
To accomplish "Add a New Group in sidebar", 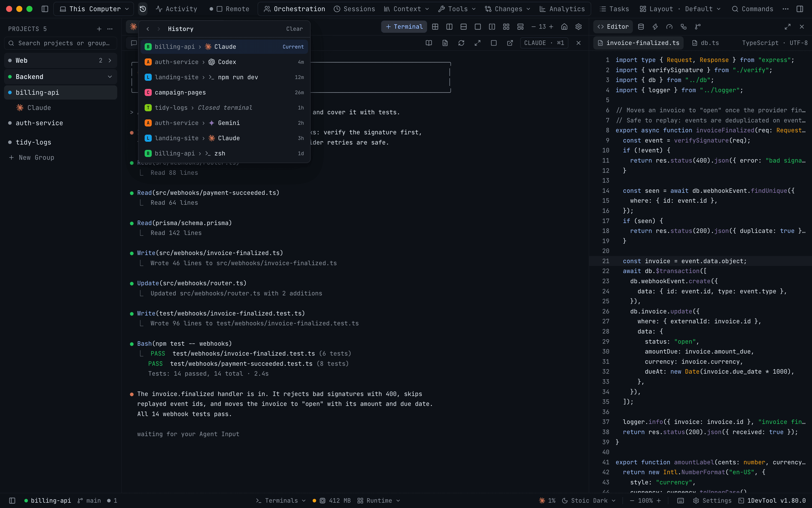I will pos(31,157).
